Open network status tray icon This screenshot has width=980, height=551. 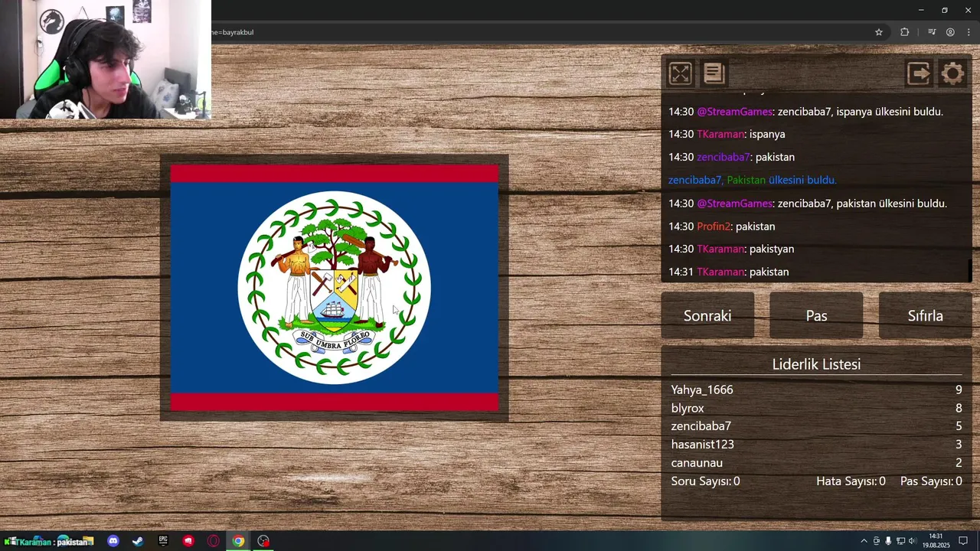[x=900, y=541]
